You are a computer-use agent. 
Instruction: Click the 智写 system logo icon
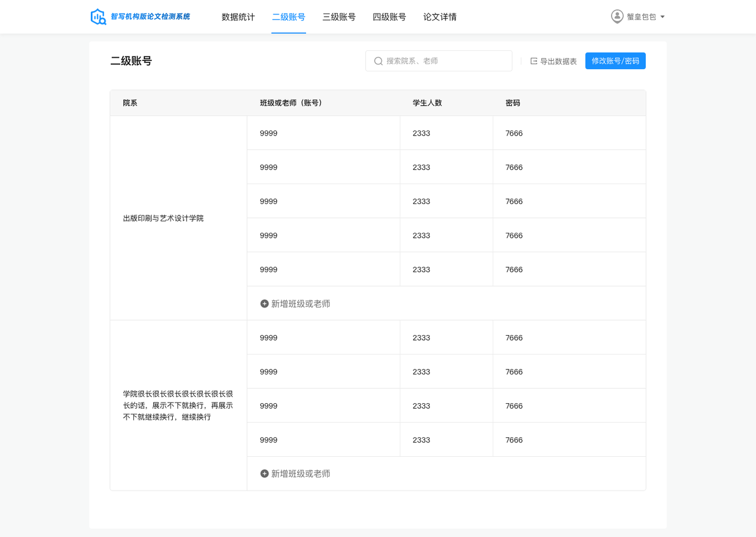pyautogui.click(x=99, y=17)
